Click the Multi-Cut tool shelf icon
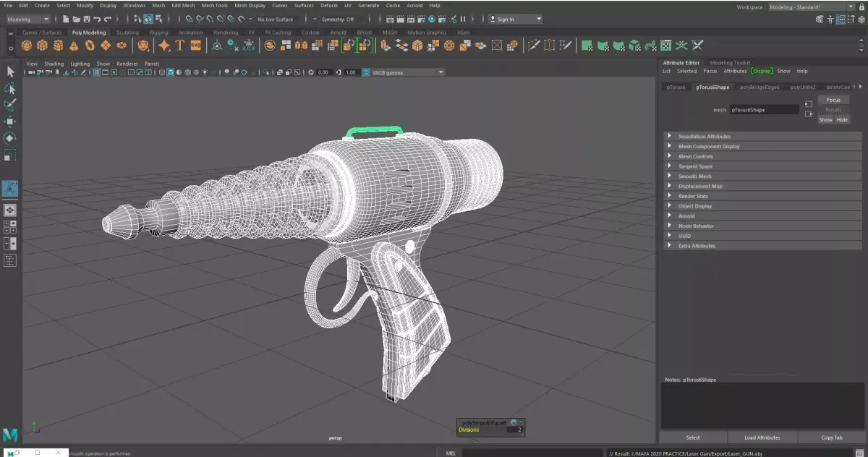The width and height of the screenshot is (868, 457). pos(533,46)
